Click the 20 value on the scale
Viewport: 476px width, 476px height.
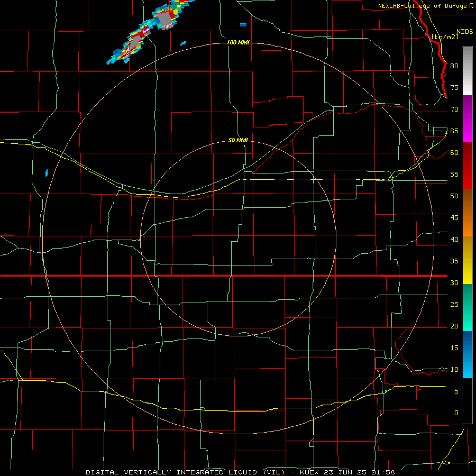[x=454, y=326]
